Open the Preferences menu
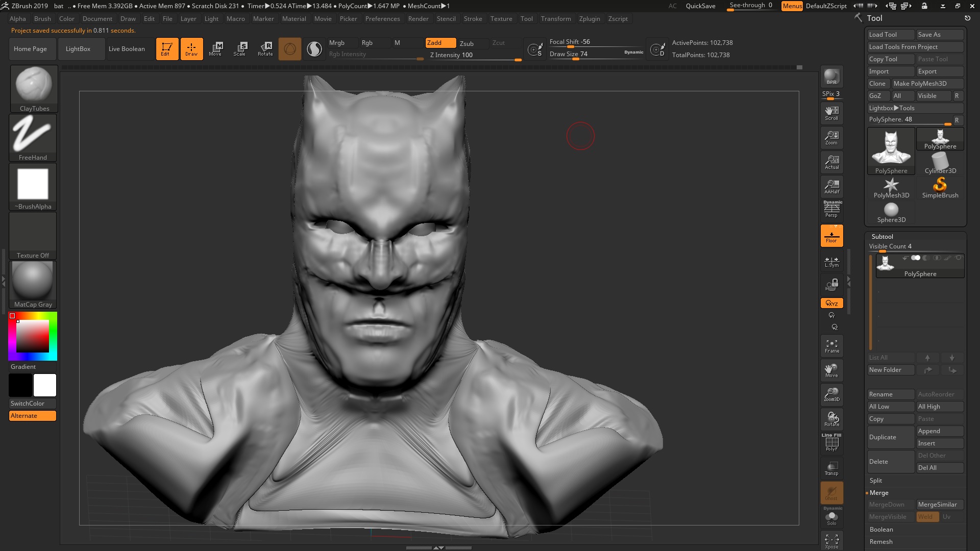This screenshot has height=551, width=980. pyautogui.click(x=382, y=19)
